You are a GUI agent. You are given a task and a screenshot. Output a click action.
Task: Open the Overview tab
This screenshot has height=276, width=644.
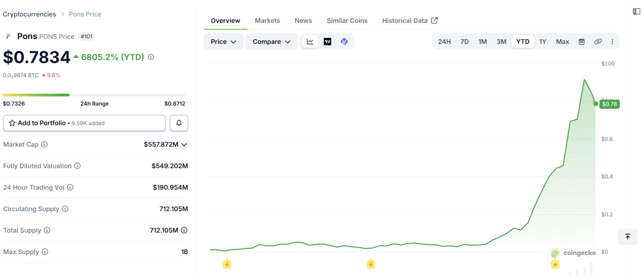pyautogui.click(x=225, y=21)
